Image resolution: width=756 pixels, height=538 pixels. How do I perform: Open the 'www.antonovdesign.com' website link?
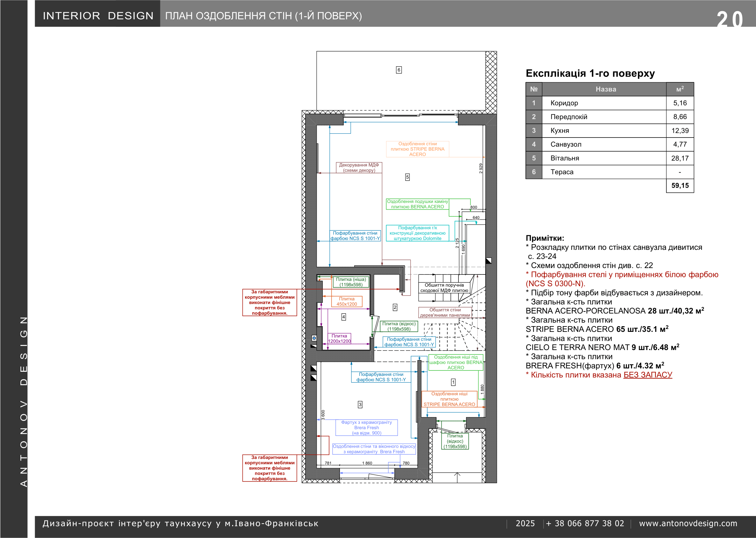tap(688, 523)
